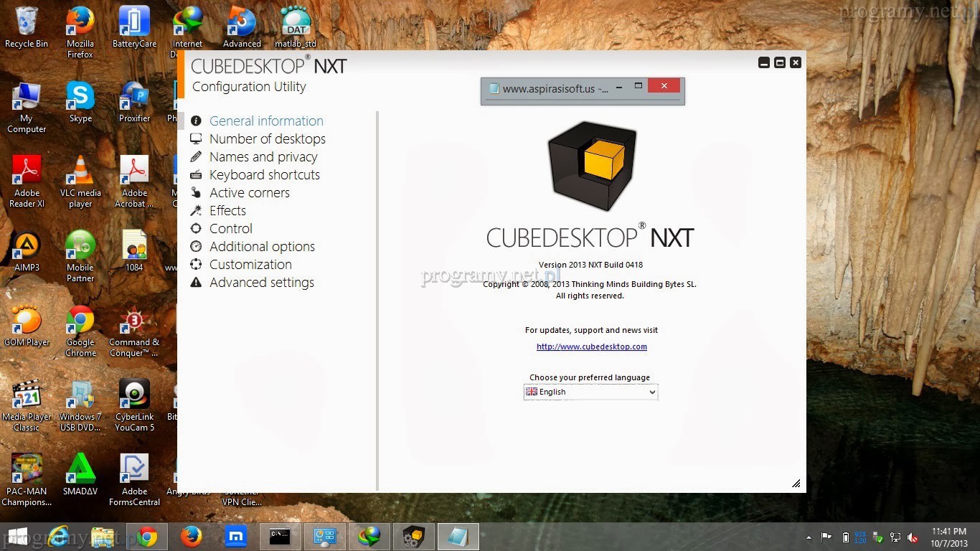Image resolution: width=980 pixels, height=551 pixels.
Task: Click the volume icon in system tray
Action: 913,537
